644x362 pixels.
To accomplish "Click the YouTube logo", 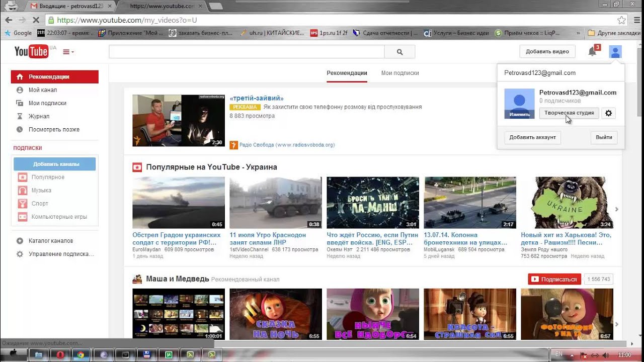I will pyautogui.click(x=32, y=51).
